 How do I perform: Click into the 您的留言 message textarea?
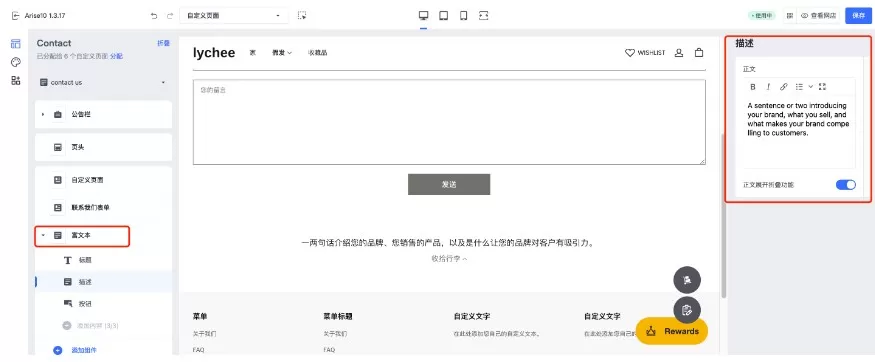pyautogui.click(x=449, y=122)
